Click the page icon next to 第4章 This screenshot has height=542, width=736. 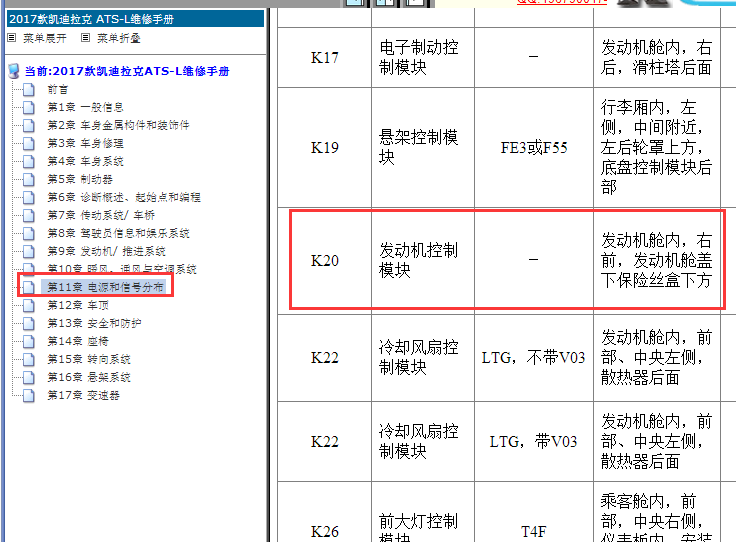(29, 161)
